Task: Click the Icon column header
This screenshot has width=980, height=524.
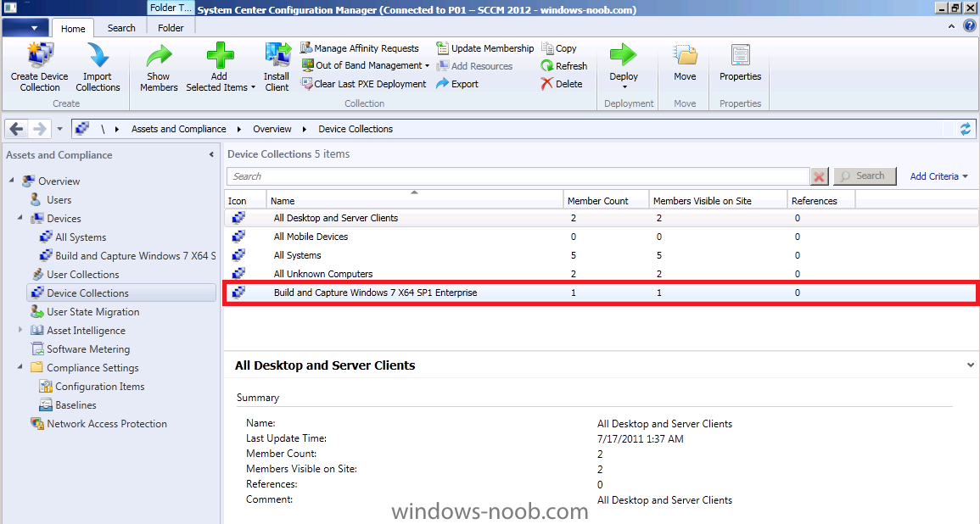Action: pyautogui.click(x=245, y=200)
